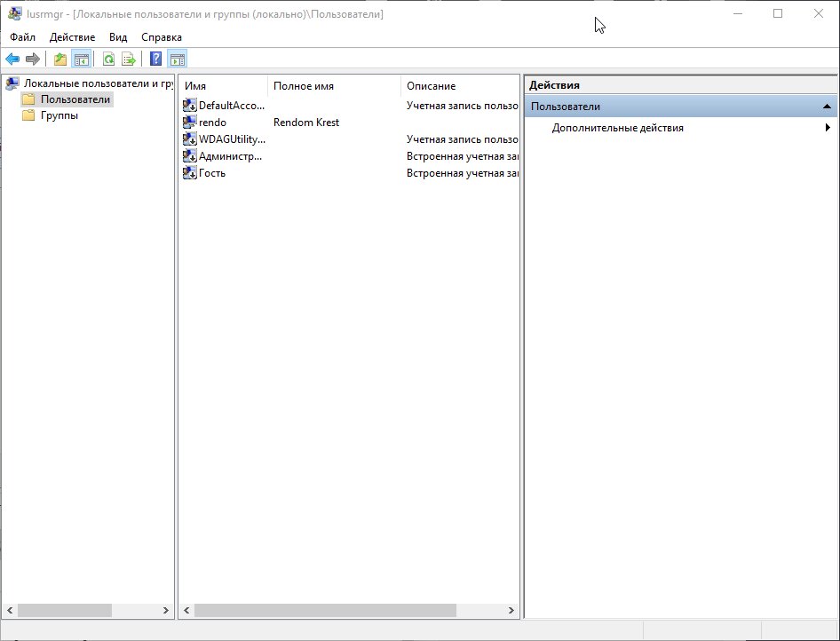Click the Refresh toolbar icon
Screen dimensions: 840x641
pos(108,59)
